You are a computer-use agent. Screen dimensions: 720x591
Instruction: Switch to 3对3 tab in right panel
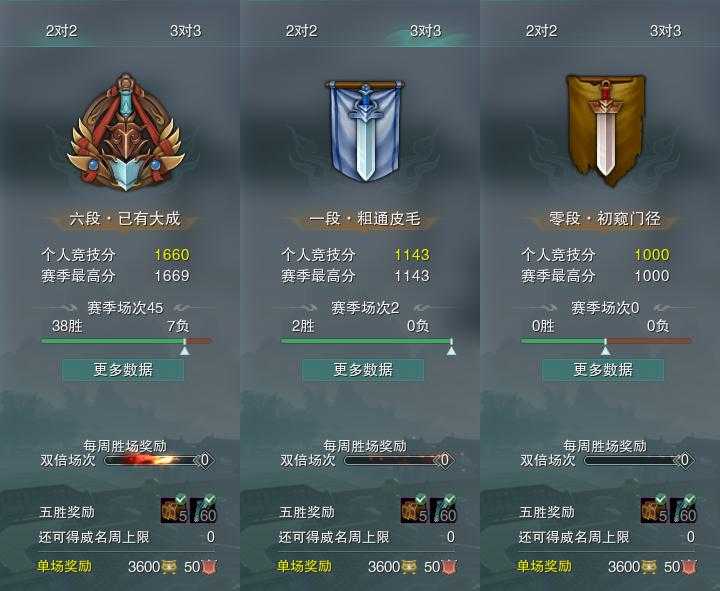[665, 31]
